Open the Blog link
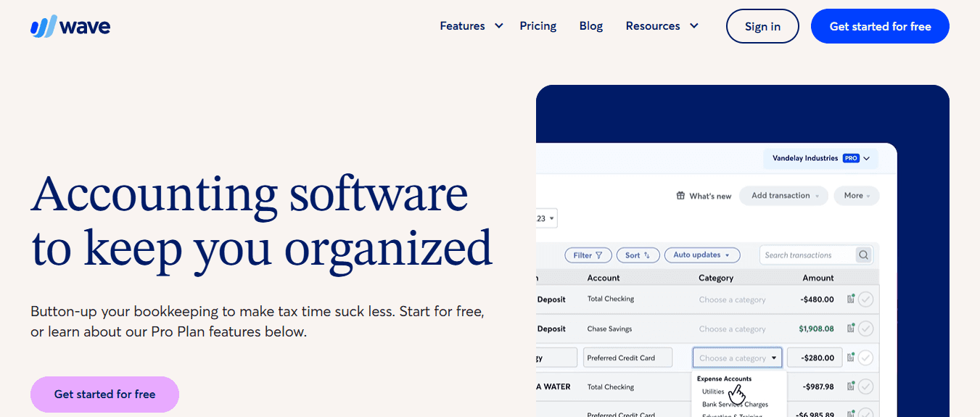This screenshot has height=417, width=980. (591, 26)
